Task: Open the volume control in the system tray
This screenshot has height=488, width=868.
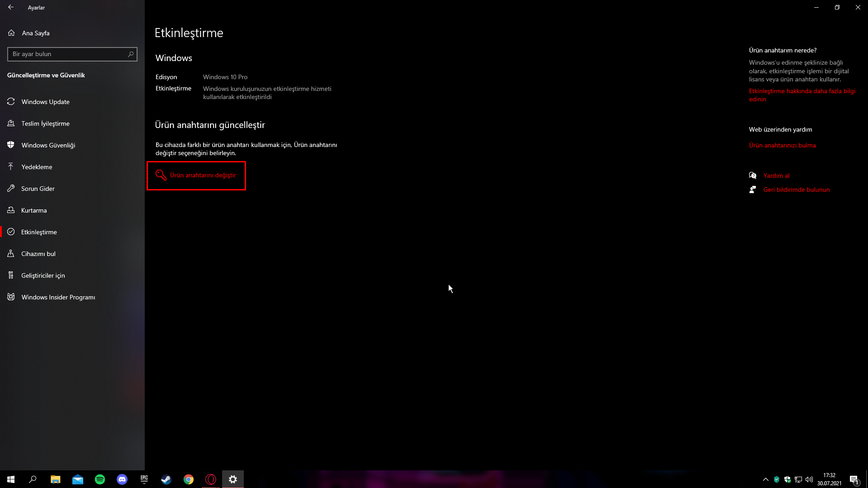Action: [x=809, y=479]
